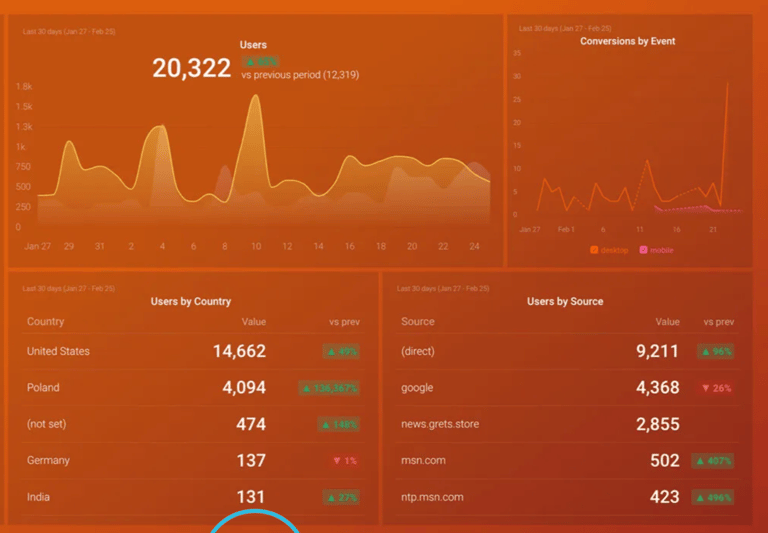Click the Users chart date range label
The height and width of the screenshot is (533, 768).
click(x=69, y=31)
